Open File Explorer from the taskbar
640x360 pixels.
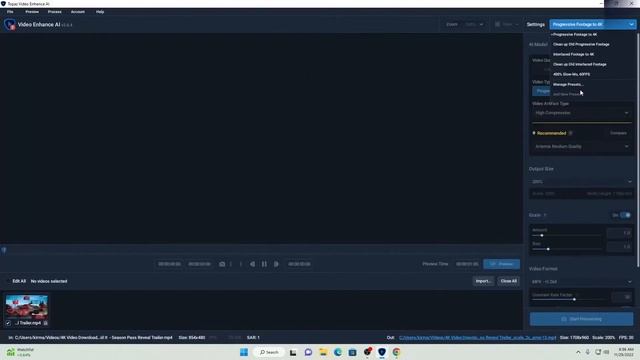click(323, 352)
